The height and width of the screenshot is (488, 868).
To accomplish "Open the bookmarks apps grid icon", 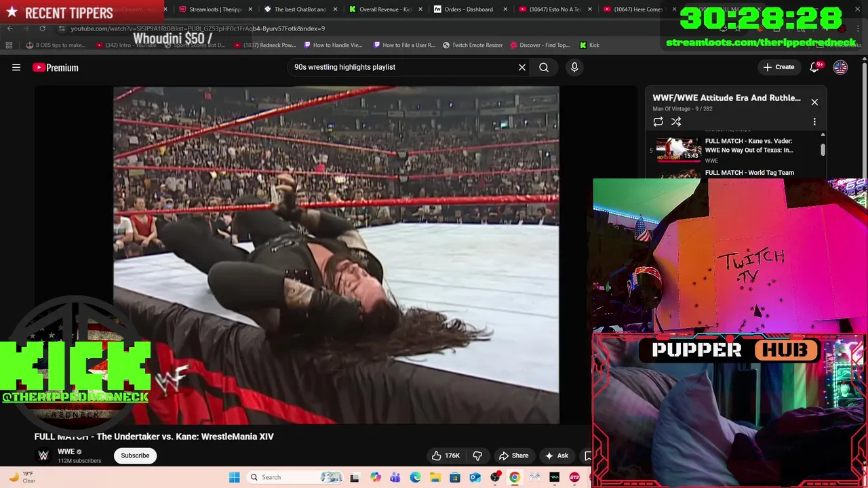I will 9,45.
